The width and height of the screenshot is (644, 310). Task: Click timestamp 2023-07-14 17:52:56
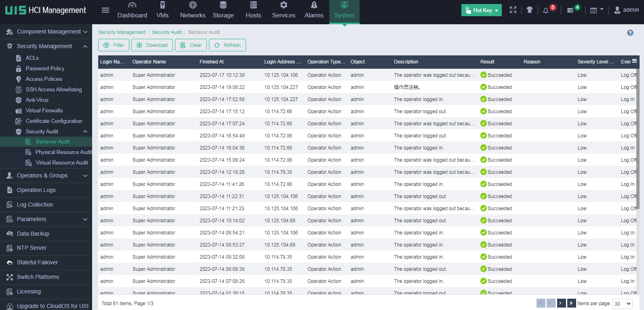[222, 99]
